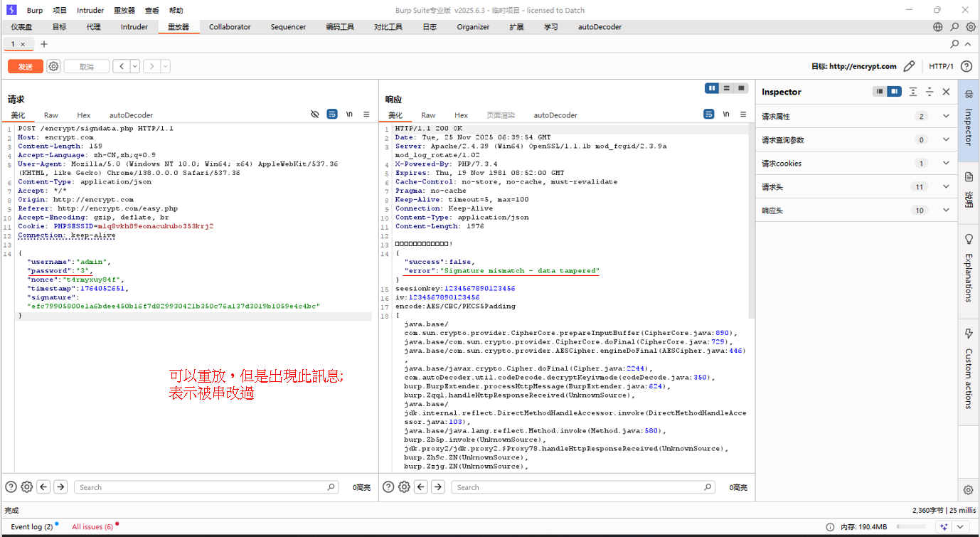Switch response view to Hex tab
Image resolution: width=980 pixels, height=537 pixels.
click(461, 115)
